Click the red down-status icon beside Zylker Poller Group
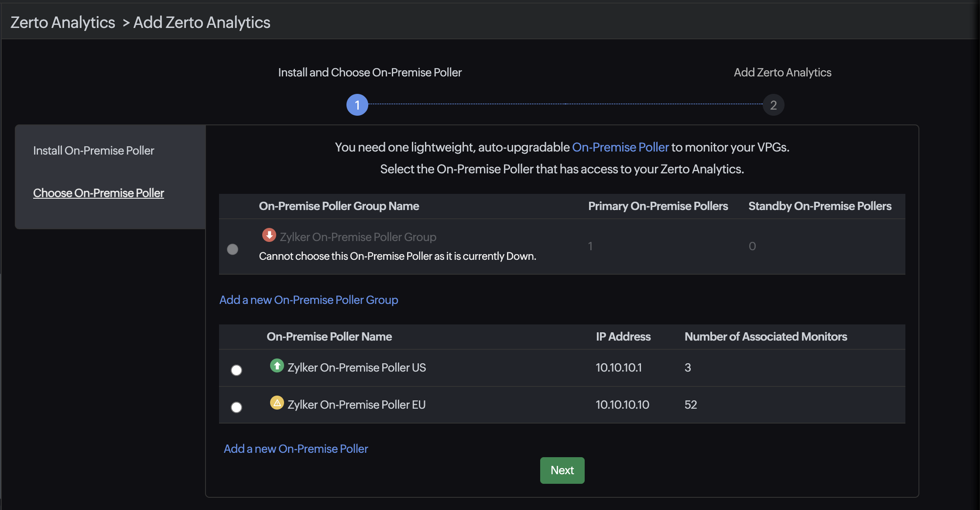The image size is (980, 510). coord(269,235)
